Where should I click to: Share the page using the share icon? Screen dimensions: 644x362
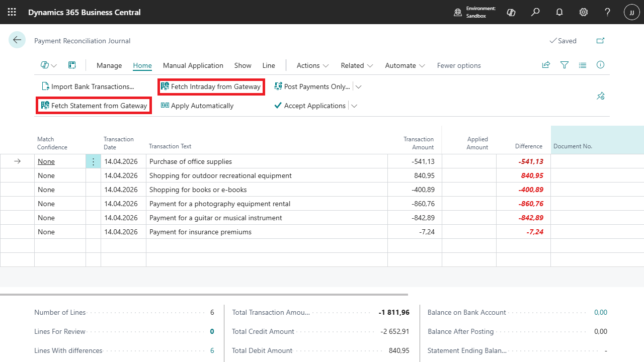(x=546, y=65)
